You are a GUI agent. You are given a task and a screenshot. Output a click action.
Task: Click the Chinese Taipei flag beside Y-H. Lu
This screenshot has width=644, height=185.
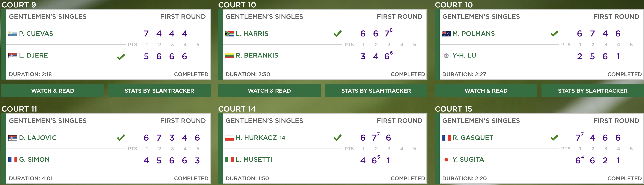(x=446, y=55)
